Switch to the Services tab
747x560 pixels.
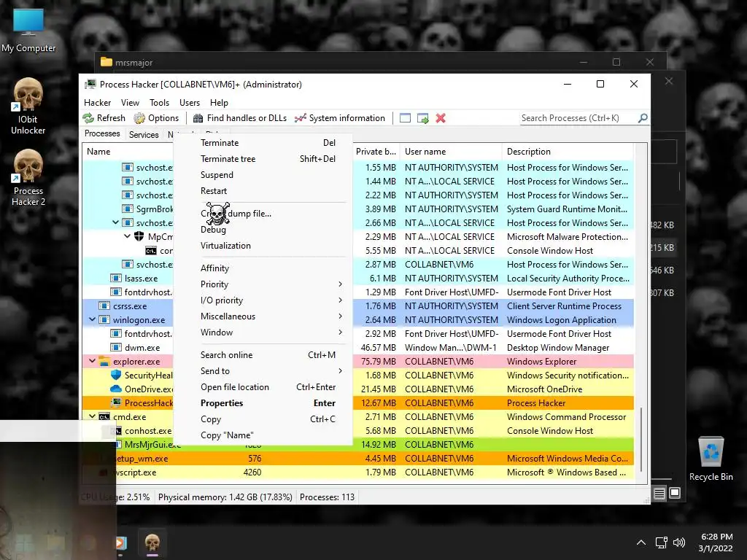(x=144, y=135)
